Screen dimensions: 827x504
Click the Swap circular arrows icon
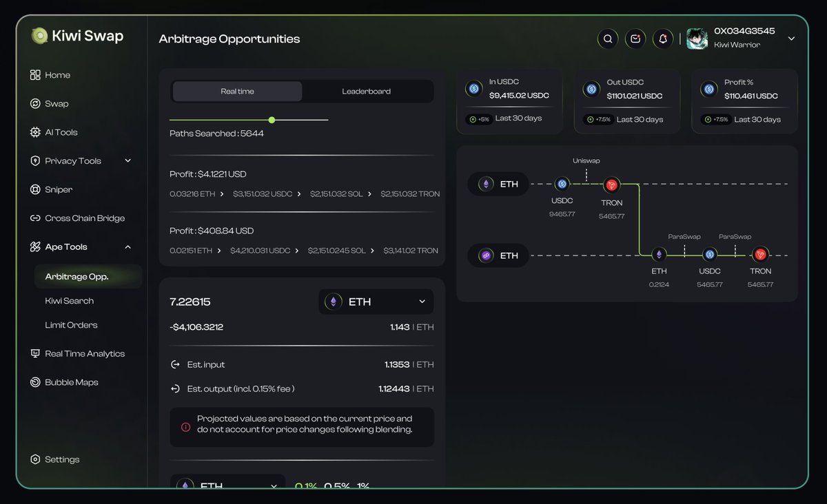click(x=35, y=104)
